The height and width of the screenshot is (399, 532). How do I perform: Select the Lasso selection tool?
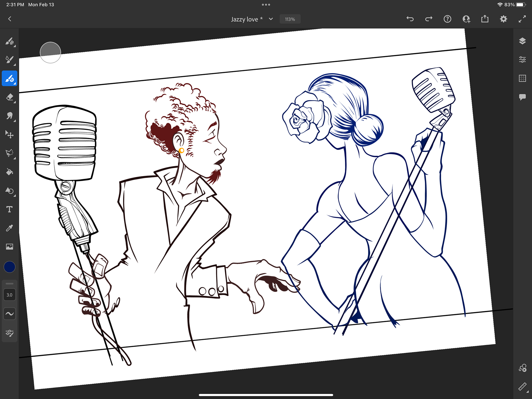click(9, 153)
